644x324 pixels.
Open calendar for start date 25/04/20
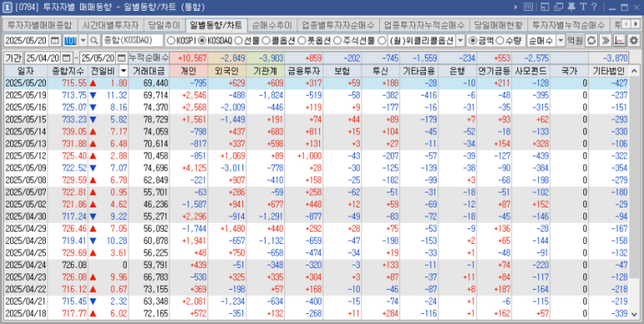point(67,58)
